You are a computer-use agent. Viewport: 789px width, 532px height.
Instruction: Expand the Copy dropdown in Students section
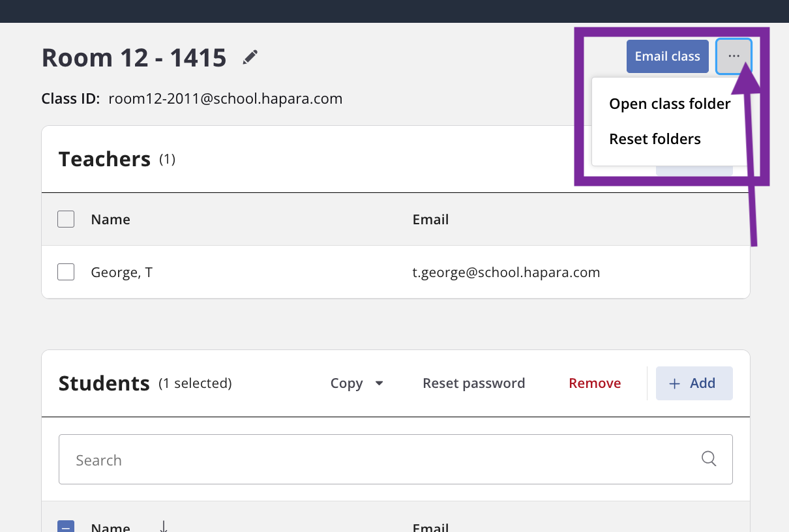click(355, 383)
